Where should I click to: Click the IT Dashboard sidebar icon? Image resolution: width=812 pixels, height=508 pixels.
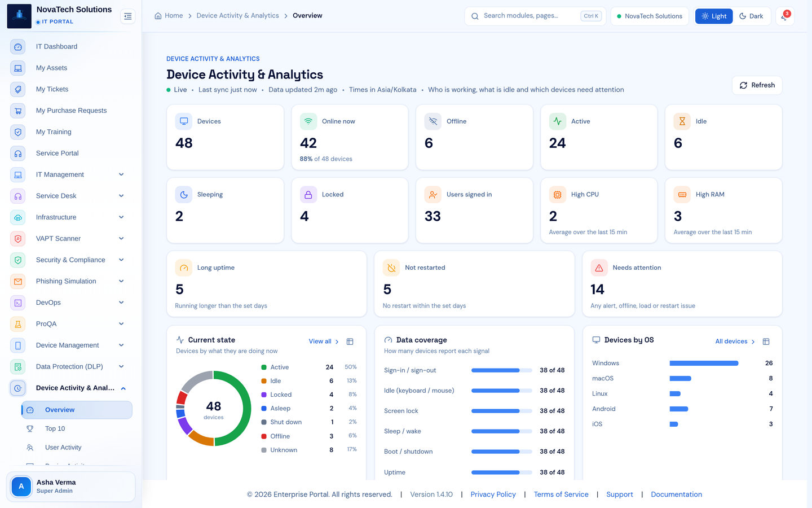(18, 47)
